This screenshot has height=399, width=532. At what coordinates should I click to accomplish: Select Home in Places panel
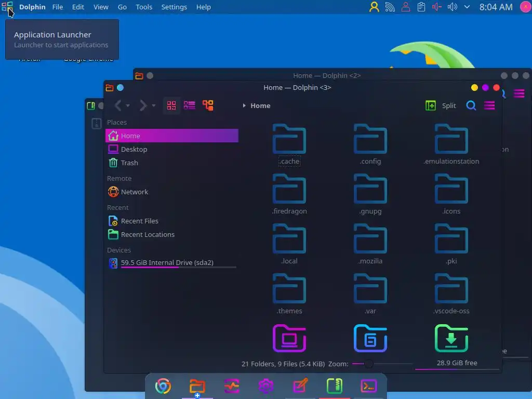[x=171, y=136]
